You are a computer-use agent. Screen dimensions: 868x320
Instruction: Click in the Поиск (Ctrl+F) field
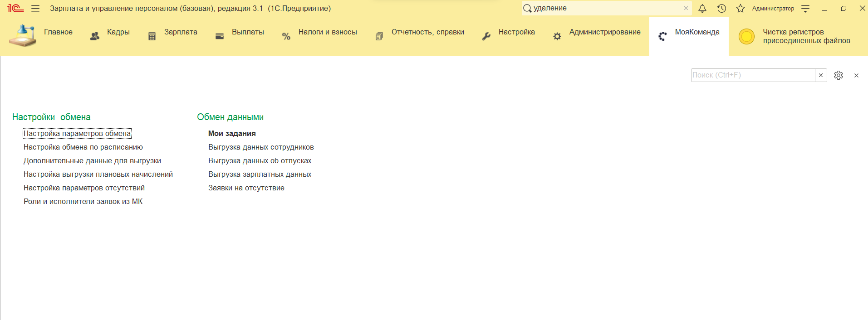coord(752,75)
